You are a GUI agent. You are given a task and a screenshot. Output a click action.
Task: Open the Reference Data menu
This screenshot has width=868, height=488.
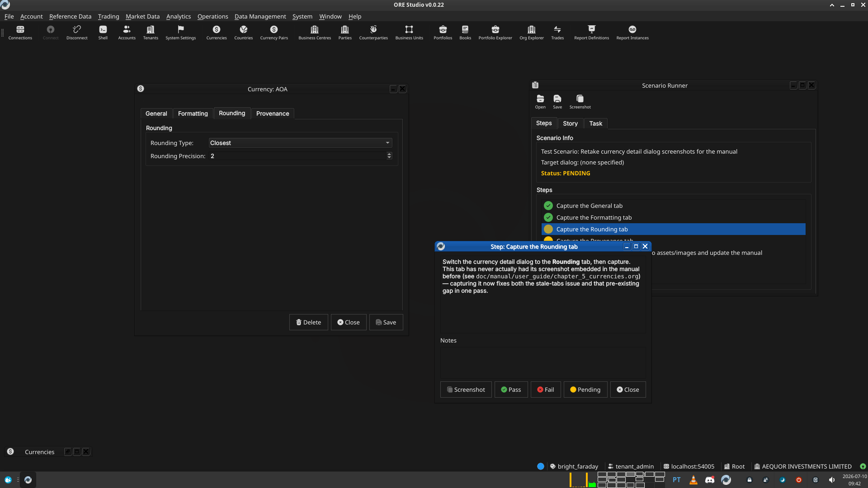[x=70, y=16]
